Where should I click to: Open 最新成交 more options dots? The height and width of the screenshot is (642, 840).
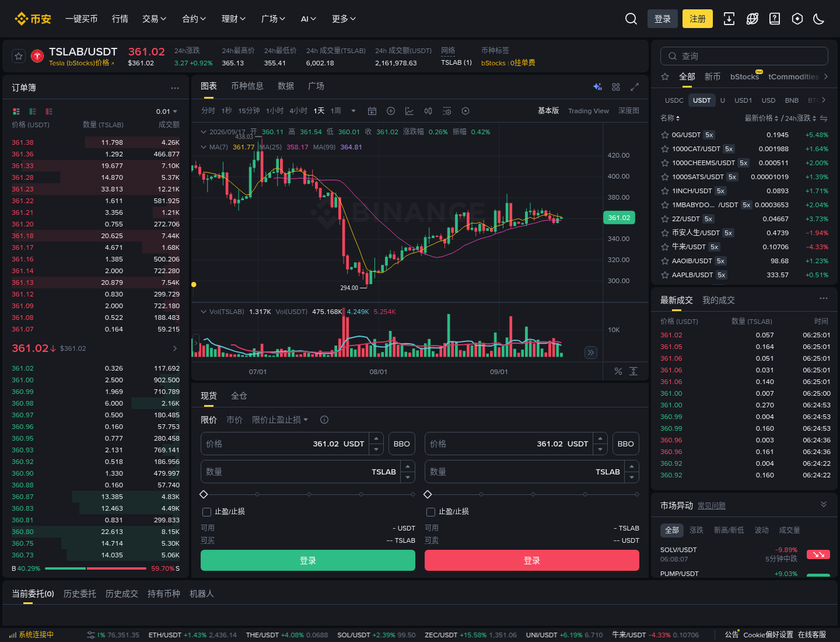point(824,299)
